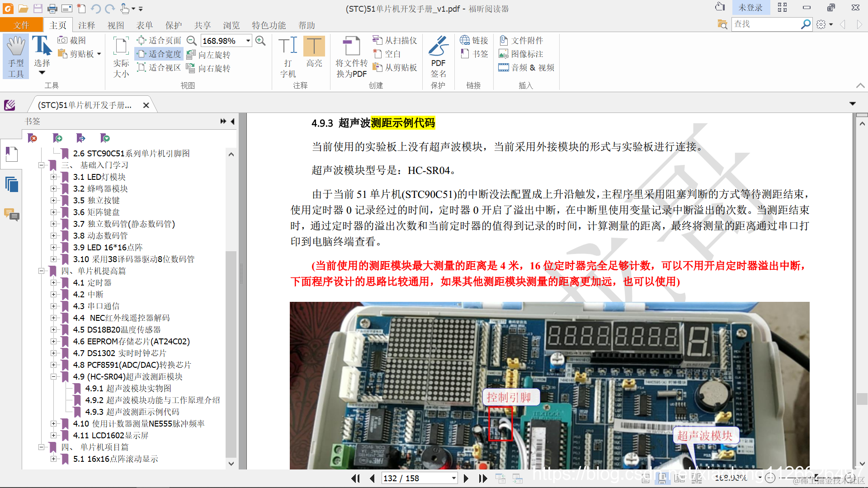Click the 查找 search input field
This screenshot has width=868, height=488.
[765, 24]
